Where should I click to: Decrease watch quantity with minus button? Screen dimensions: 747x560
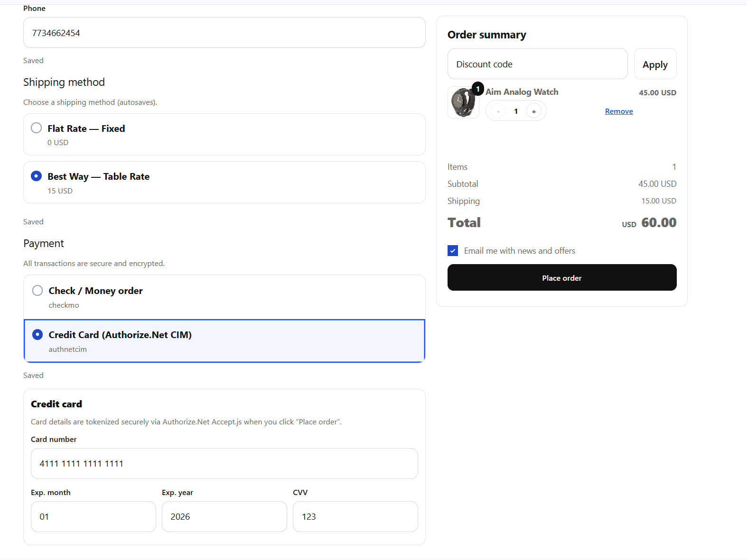pos(498,111)
